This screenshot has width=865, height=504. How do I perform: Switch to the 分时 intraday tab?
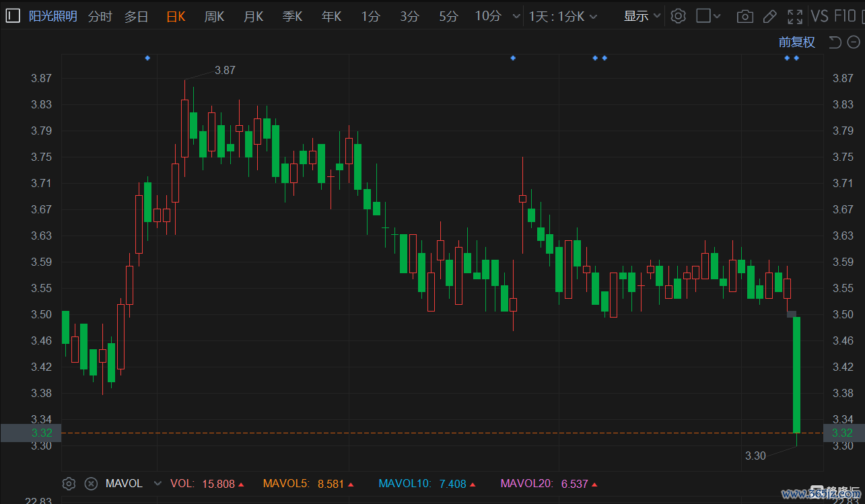click(100, 16)
